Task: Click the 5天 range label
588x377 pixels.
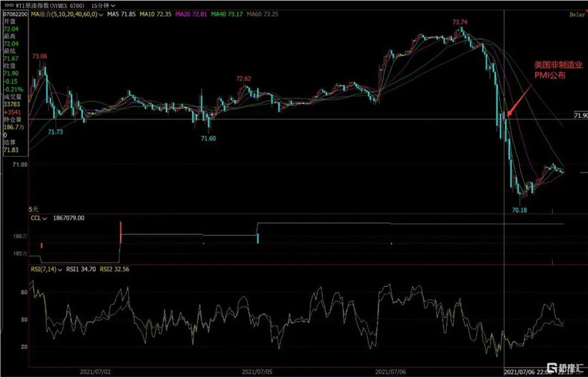Action: pyautogui.click(x=33, y=208)
